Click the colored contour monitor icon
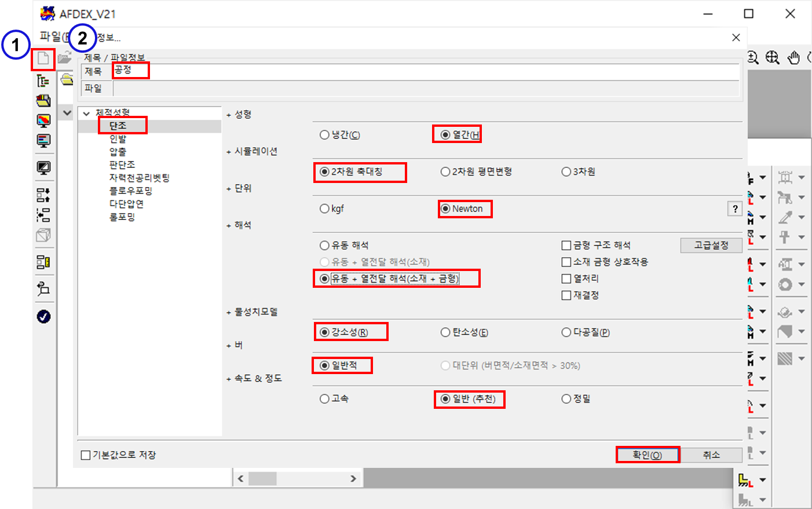Image resolution: width=812 pixels, height=509 pixels. point(43,120)
